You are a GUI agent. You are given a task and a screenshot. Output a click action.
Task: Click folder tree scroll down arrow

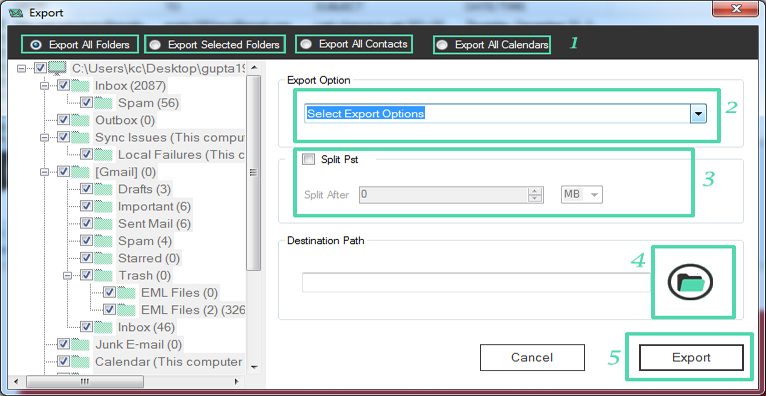tap(254, 367)
